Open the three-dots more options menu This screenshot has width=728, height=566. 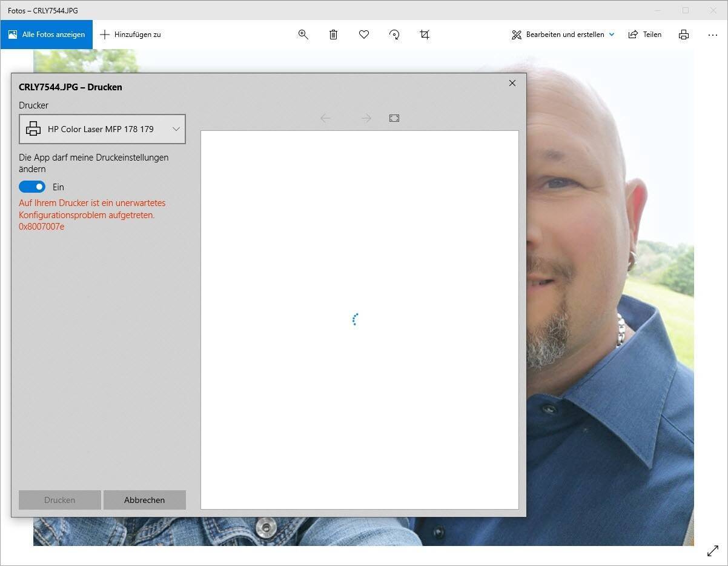(x=713, y=35)
